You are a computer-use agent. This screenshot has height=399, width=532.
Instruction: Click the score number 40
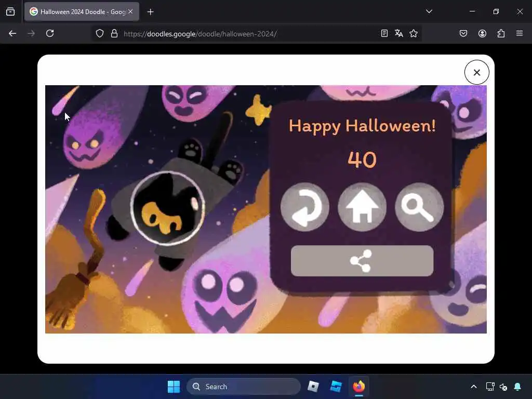pos(362,159)
